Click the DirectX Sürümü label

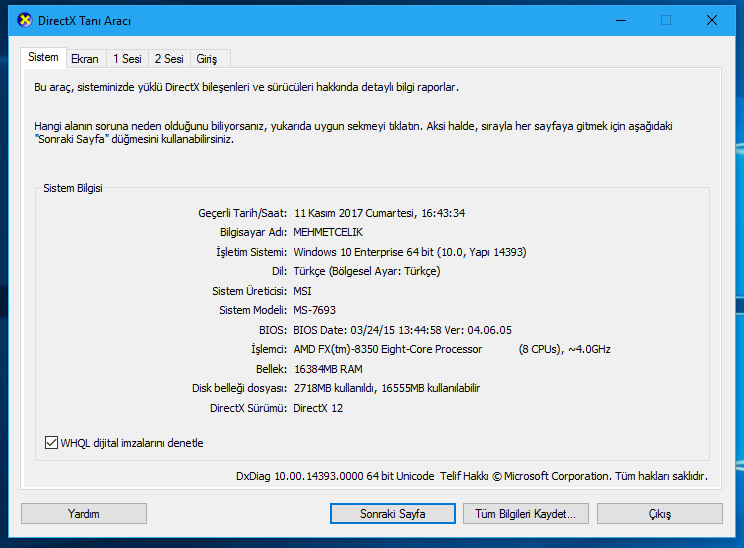click(249, 408)
